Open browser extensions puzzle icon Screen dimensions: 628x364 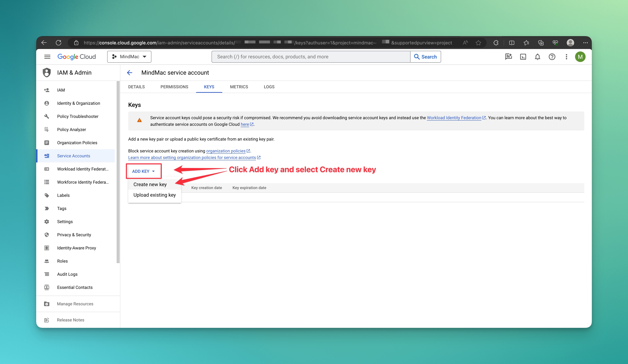(496, 43)
